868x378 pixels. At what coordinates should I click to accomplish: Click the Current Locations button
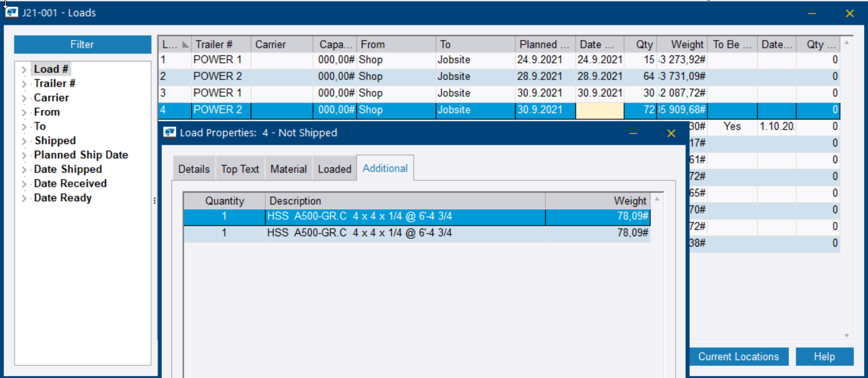[x=738, y=356]
